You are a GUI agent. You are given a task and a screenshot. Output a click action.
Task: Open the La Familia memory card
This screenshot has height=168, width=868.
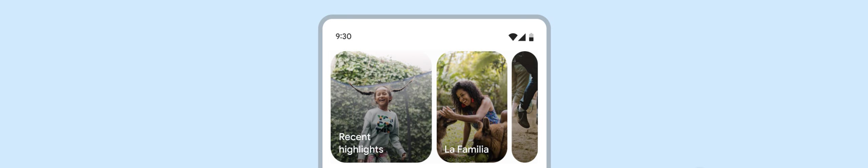point(472,107)
